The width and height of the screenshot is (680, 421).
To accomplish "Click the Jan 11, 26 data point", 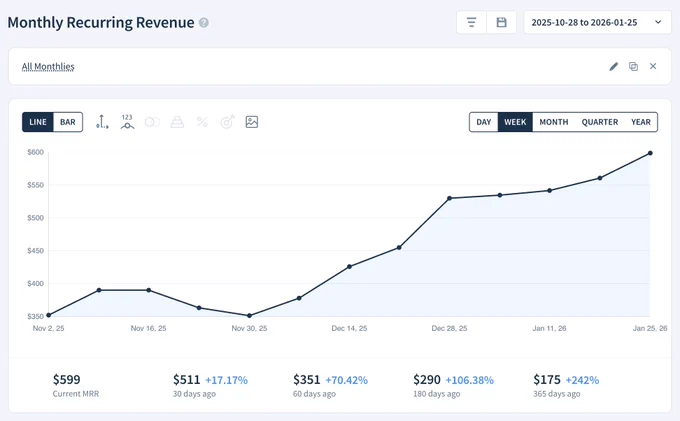I will click(549, 190).
